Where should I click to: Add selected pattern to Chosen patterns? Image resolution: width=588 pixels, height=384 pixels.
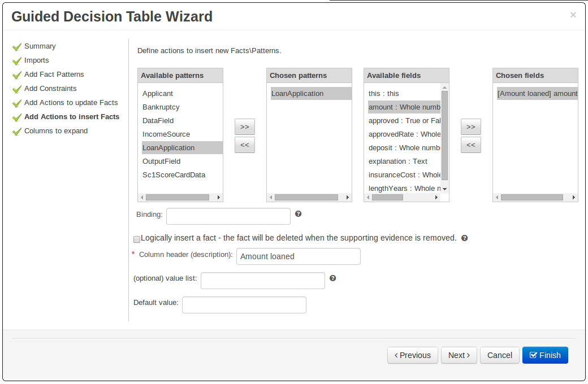tap(244, 127)
